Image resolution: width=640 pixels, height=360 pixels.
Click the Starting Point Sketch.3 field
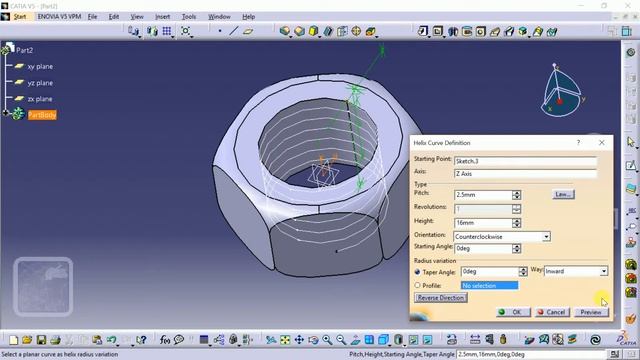coord(526,161)
